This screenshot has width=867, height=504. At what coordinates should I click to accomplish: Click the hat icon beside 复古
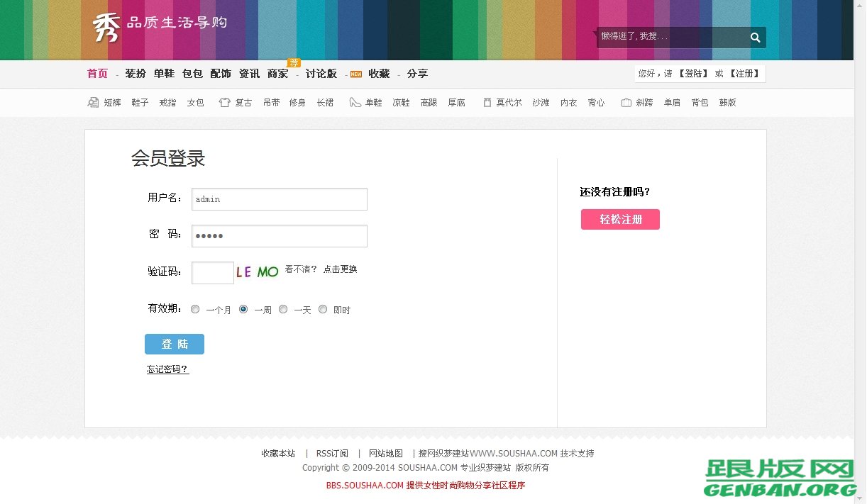(x=224, y=101)
